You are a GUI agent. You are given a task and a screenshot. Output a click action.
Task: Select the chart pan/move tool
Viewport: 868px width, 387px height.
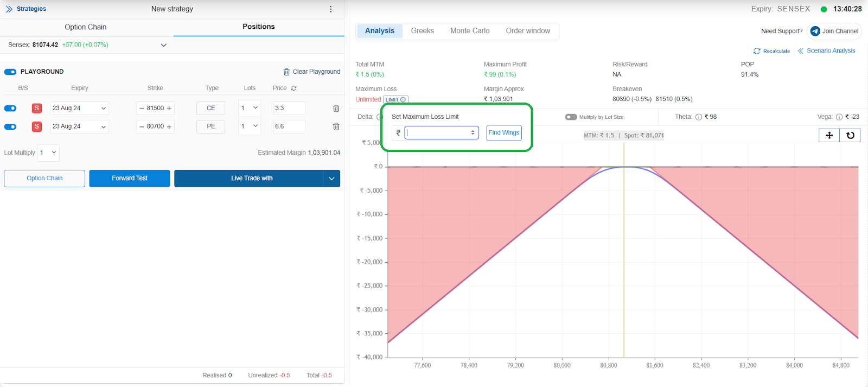[829, 135]
